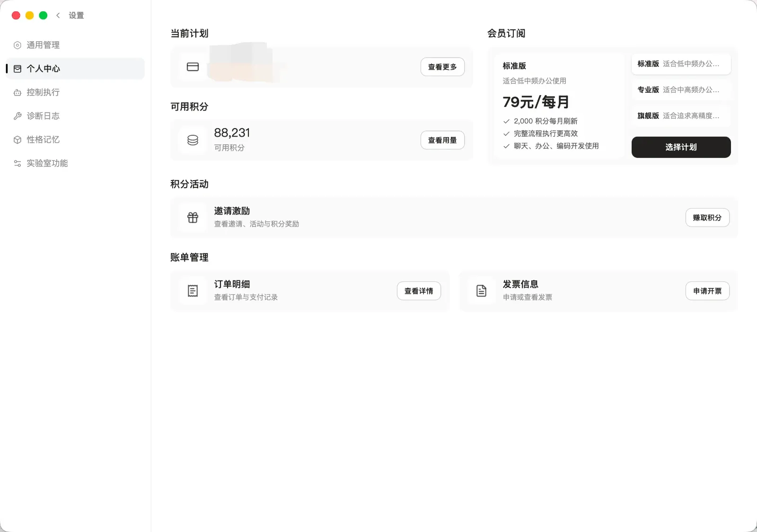The image size is (757, 532).
Task: Click the 订单明细 title text
Action: coord(232,284)
